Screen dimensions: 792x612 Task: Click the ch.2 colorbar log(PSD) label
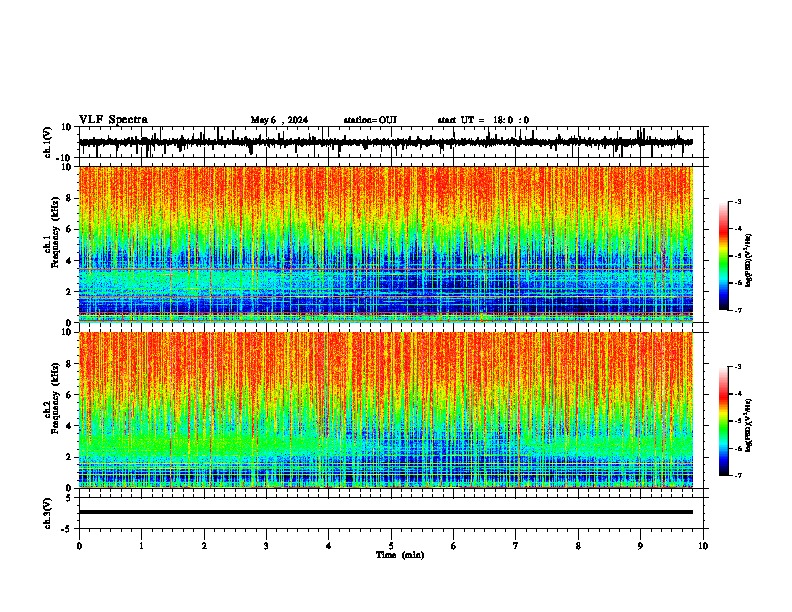(x=748, y=425)
